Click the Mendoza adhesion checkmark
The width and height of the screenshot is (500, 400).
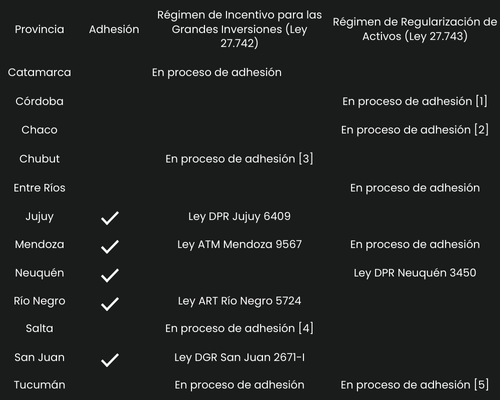[x=110, y=246]
